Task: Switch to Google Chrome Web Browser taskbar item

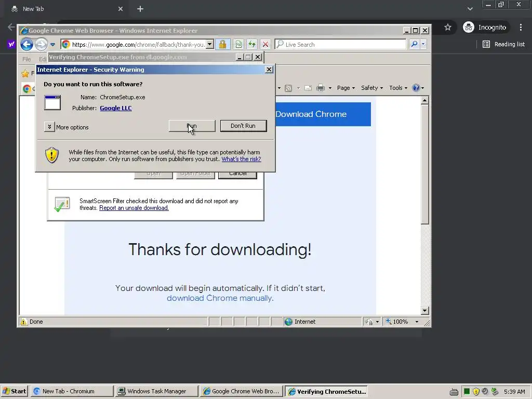Action: click(241, 391)
